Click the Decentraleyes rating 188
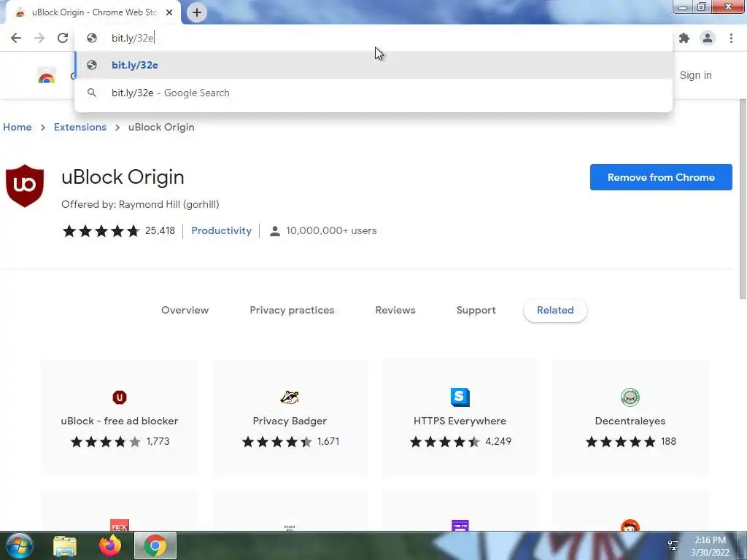747x560 pixels. [631, 441]
